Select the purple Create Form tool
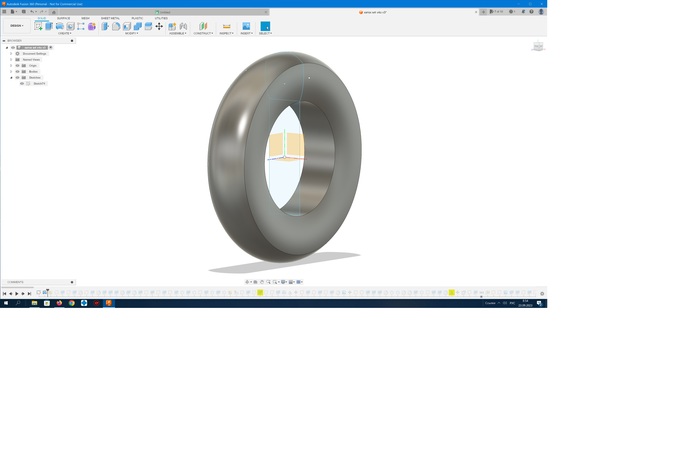Screen dimensions: 700x463 (92, 26)
